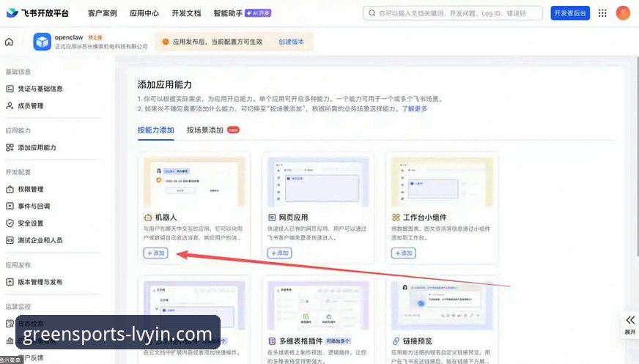Open the 工作台小组件 preview thumbnail
Screen dimensions: 639x364
pyautogui.click(x=442, y=182)
